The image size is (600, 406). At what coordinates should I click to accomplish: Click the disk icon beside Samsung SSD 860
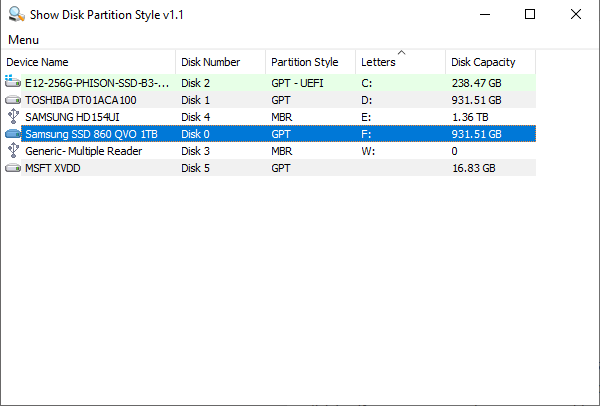pyautogui.click(x=12, y=134)
